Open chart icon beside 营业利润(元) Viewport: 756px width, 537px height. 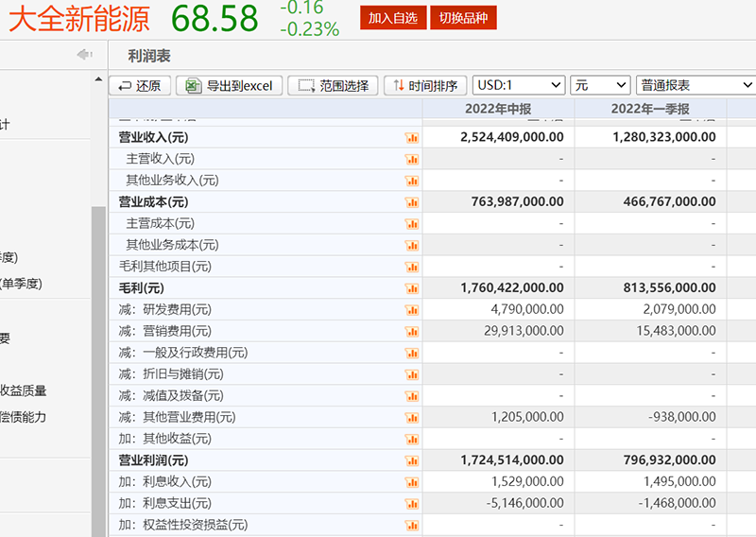411,460
